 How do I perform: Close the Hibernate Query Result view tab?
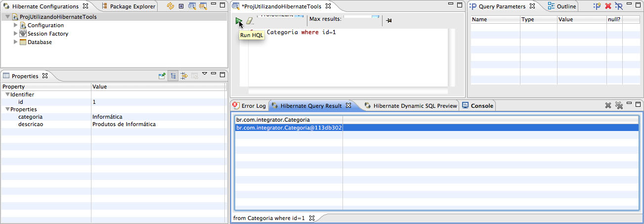(348, 105)
